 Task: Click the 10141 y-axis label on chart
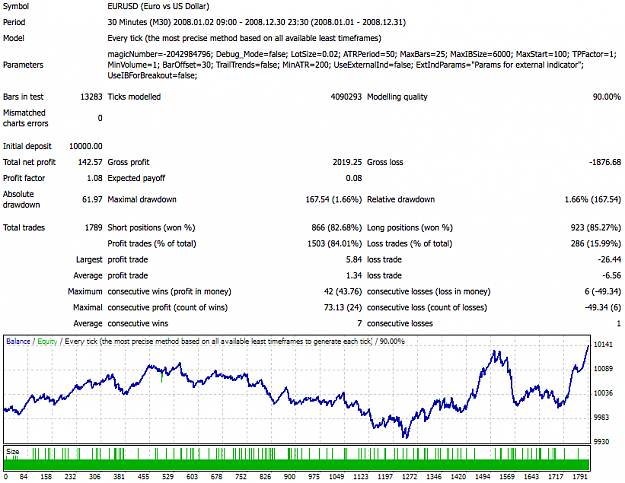click(x=603, y=344)
